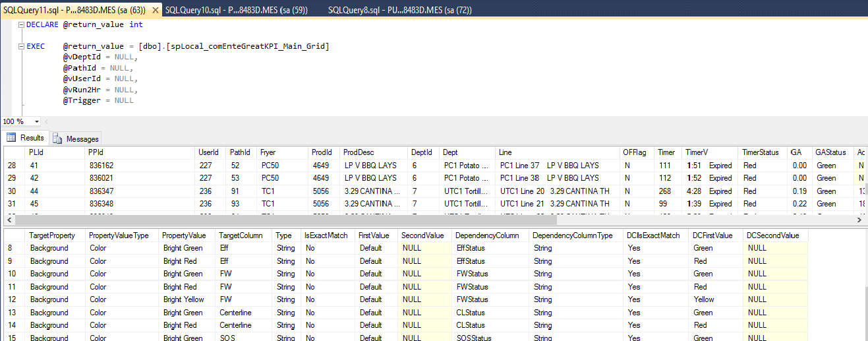Switch to the SQLQuery10.sql tab
868x341 pixels.
click(x=235, y=11)
